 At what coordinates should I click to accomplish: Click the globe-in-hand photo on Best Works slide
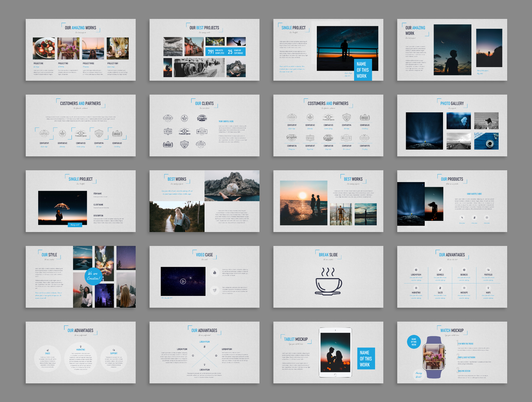pos(232,186)
